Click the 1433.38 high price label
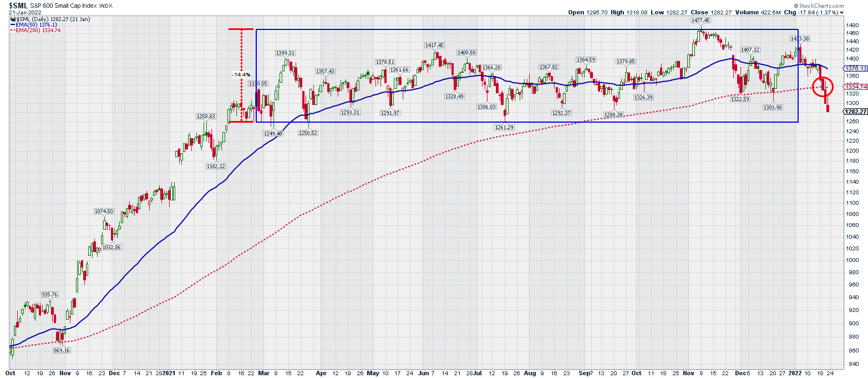Screen dimensions: 868x378 click(801, 38)
